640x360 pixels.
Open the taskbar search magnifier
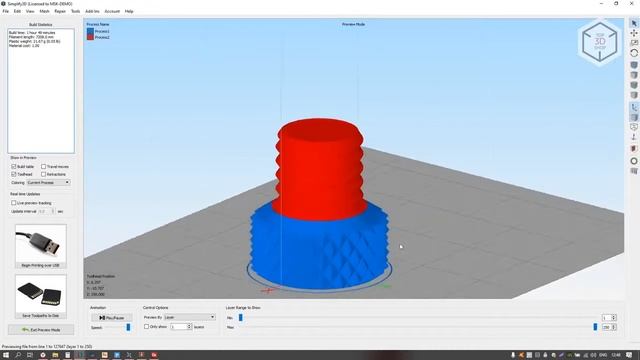pyautogui.click(x=18, y=355)
